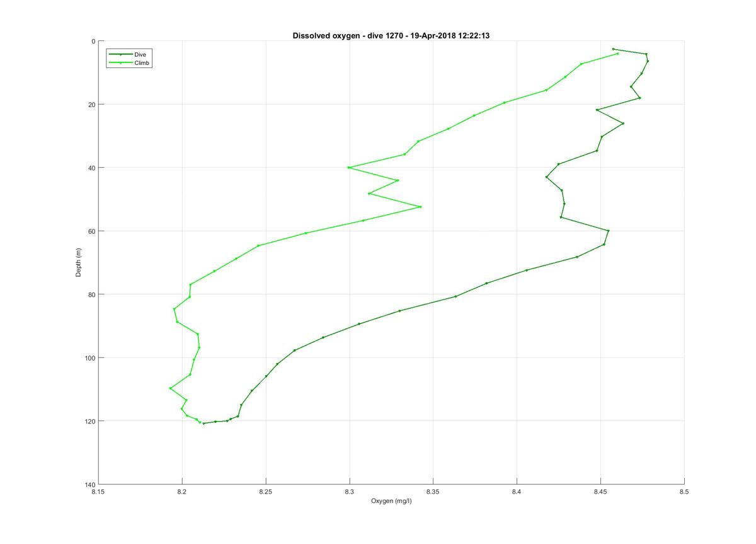Viewport: 756px width, 544px height.
Task: Click the Climb data point near 52 m spike
Action: [x=420, y=207]
